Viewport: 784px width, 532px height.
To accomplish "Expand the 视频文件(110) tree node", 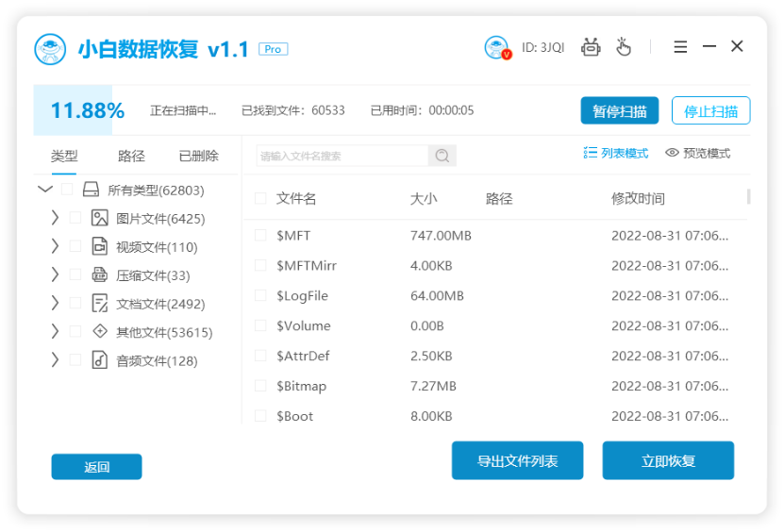I will pos(55,246).
